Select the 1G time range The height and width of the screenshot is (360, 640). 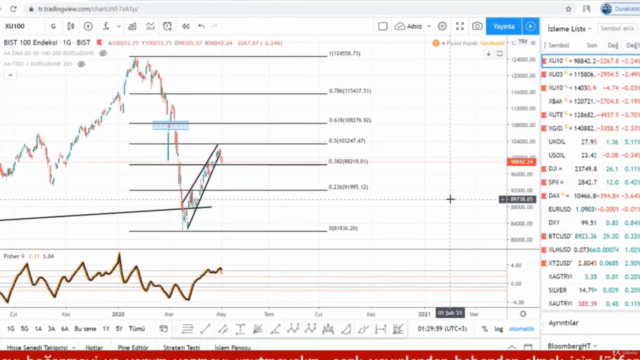click(11, 329)
